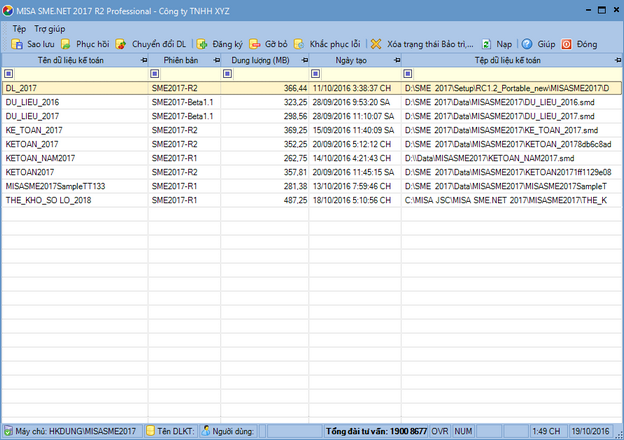Screen dimensions: 624x440
Task: Click the Người dùng user icon in status bar
Action: (x=205, y=431)
